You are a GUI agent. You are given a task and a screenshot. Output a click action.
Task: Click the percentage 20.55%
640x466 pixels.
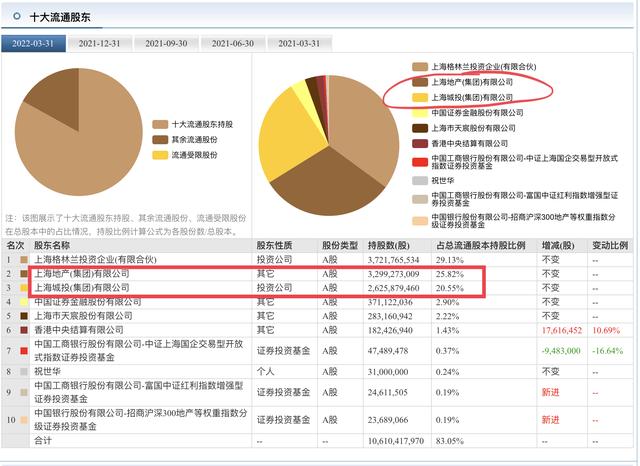click(449, 288)
